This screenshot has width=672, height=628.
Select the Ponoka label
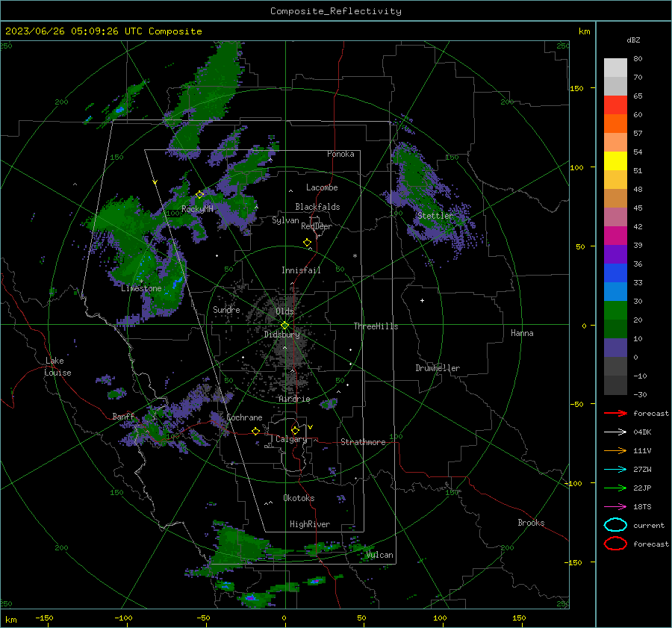tap(340, 154)
